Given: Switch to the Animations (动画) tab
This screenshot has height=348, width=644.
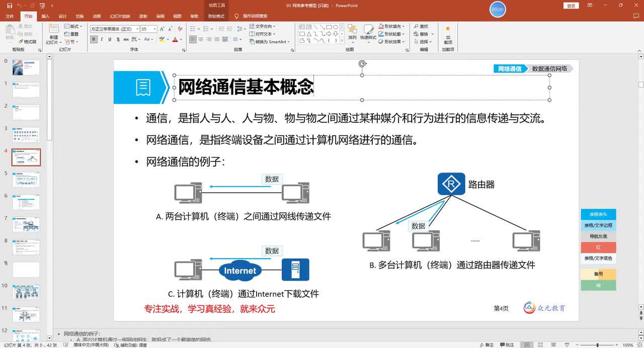Looking at the screenshot, I should 97,16.
